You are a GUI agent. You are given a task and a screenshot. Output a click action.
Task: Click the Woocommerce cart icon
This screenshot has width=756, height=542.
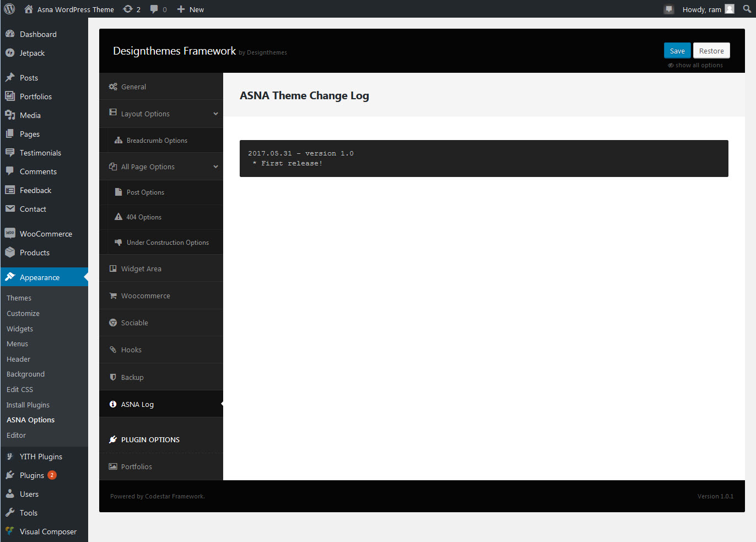pyautogui.click(x=113, y=296)
